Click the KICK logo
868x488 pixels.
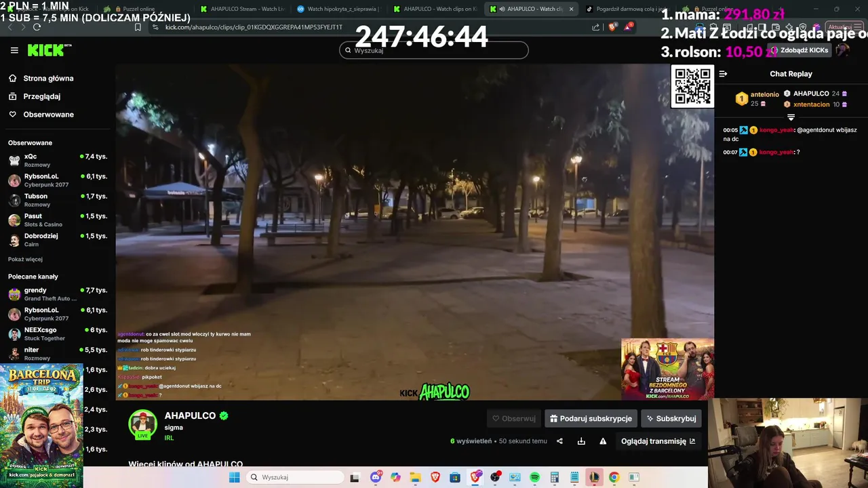coord(49,50)
